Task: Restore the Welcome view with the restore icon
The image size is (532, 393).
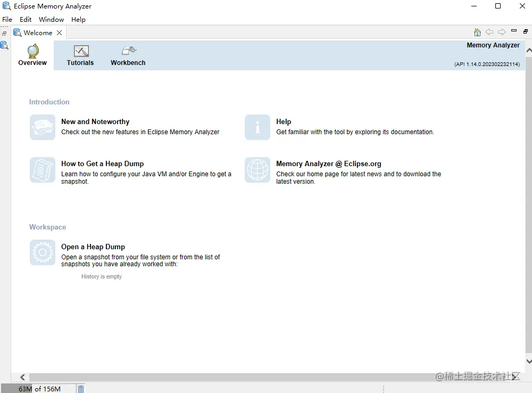Action: click(526, 31)
